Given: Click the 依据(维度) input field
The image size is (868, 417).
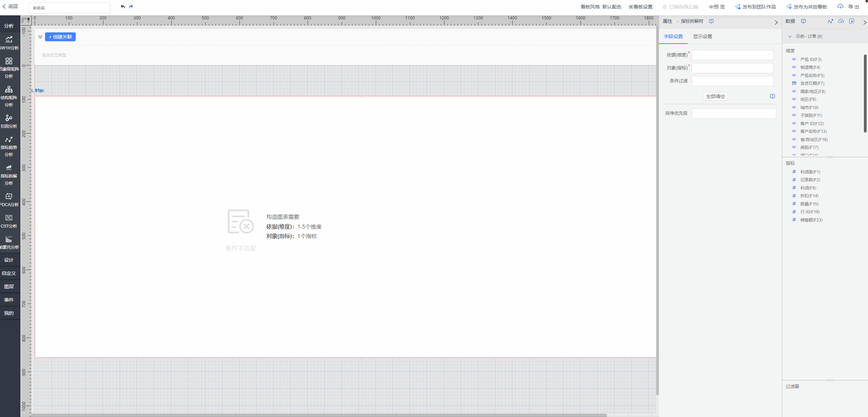Looking at the screenshot, I should point(732,55).
